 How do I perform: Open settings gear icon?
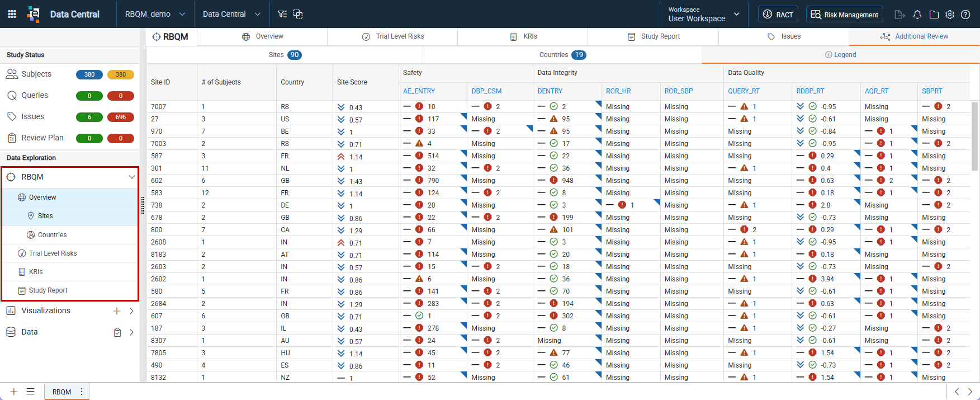(x=950, y=15)
